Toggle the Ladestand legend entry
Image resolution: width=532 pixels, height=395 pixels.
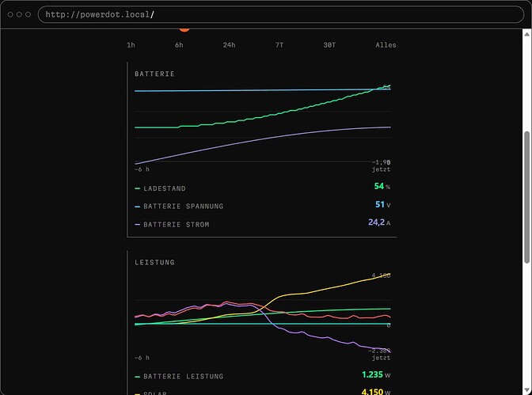click(x=262, y=188)
